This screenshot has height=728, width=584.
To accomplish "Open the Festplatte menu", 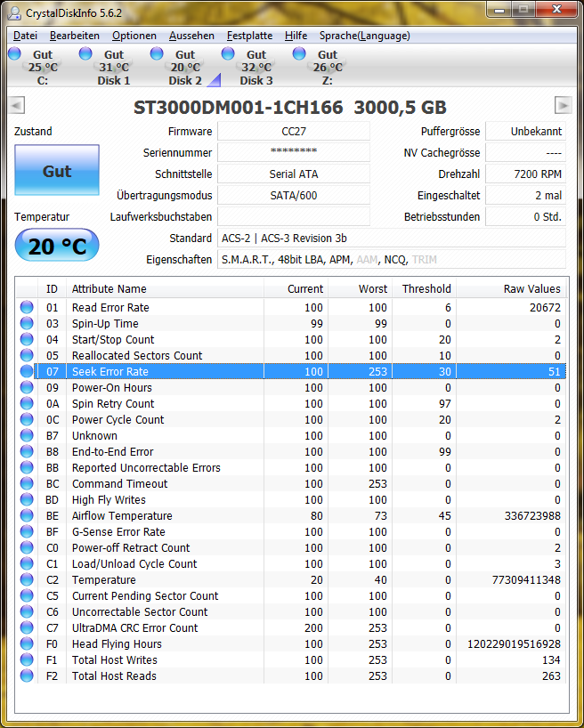I will (249, 36).
